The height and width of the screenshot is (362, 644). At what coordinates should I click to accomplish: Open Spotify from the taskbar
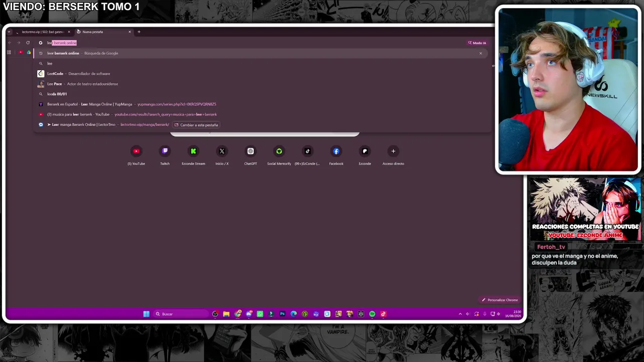[x=372, y=314]
